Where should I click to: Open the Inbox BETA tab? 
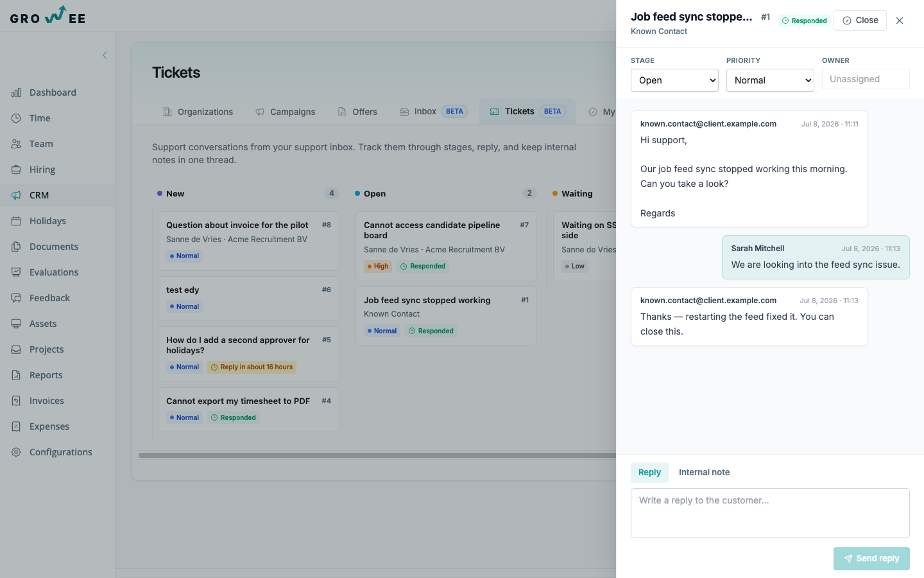(434, 112)
